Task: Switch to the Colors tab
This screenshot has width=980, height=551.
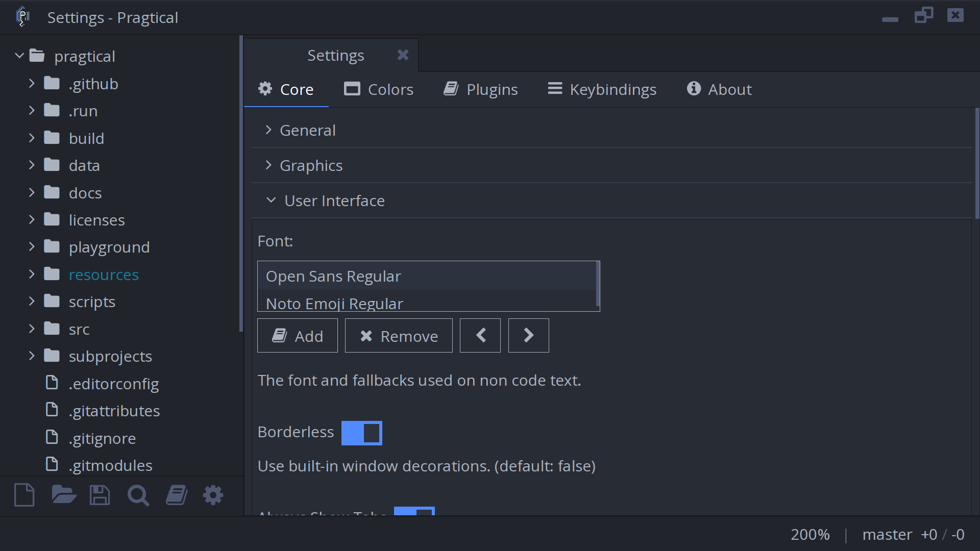Action: (x=379, y=89)
